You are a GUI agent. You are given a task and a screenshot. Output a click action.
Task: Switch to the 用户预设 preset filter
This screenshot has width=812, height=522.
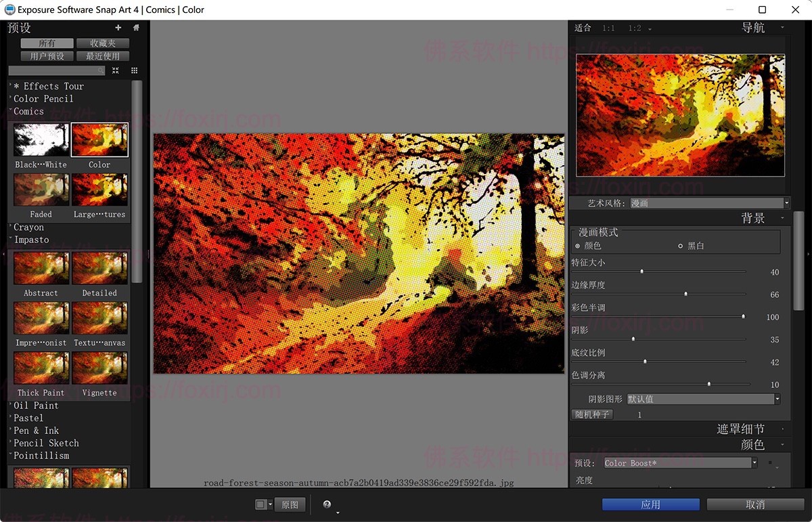(47, 56)
